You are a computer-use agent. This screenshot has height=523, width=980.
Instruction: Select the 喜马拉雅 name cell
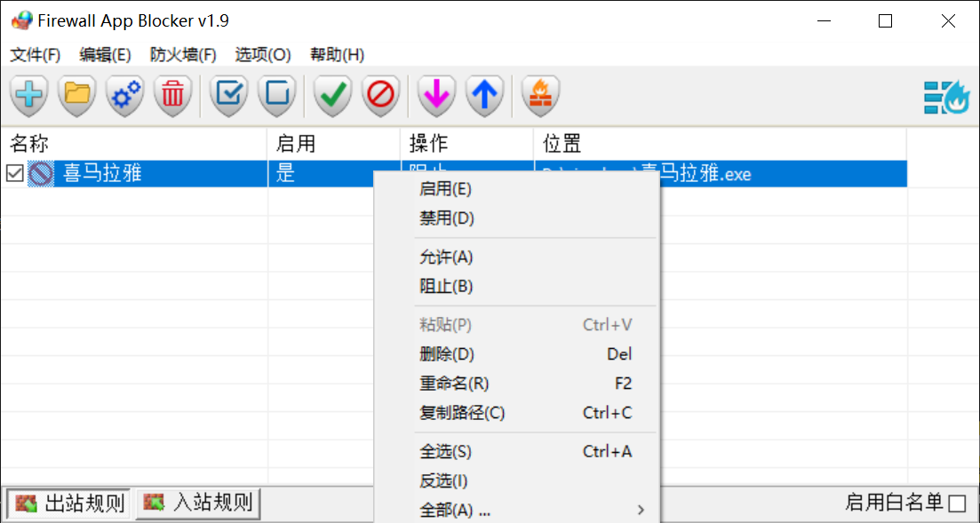(x=102, y=173)
